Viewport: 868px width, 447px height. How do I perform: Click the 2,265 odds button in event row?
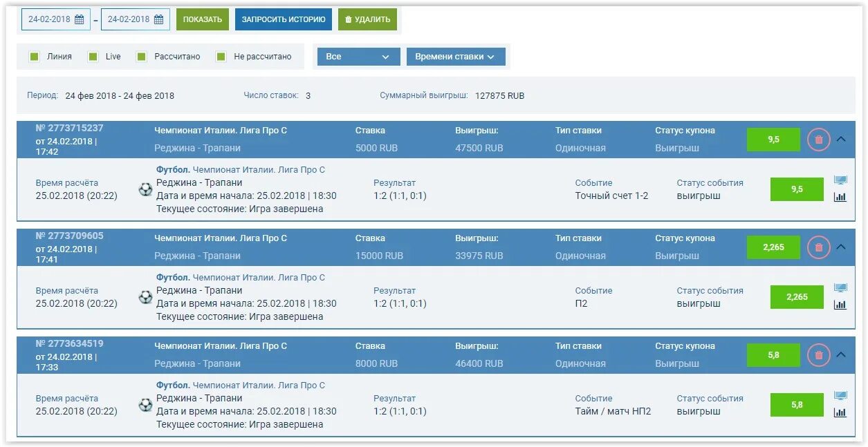(x=797, y=297)
